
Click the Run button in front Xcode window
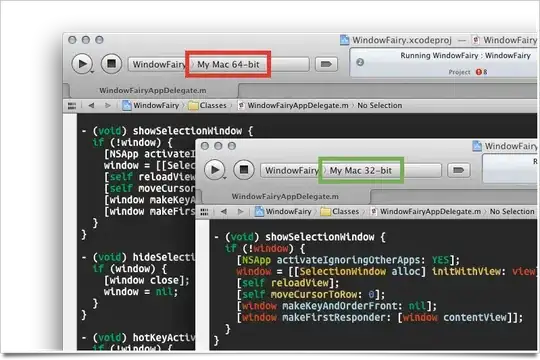pyautogui.click(x=214, y=170)
